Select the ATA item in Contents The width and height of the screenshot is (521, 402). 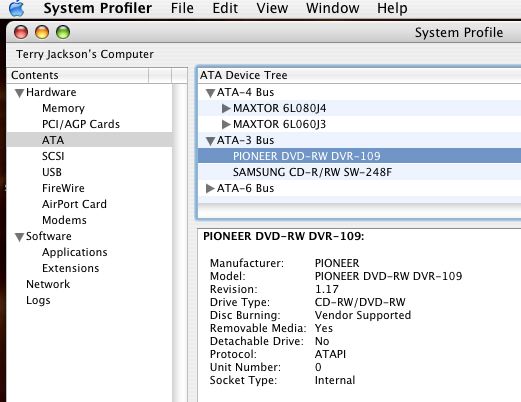click(89, 140)
